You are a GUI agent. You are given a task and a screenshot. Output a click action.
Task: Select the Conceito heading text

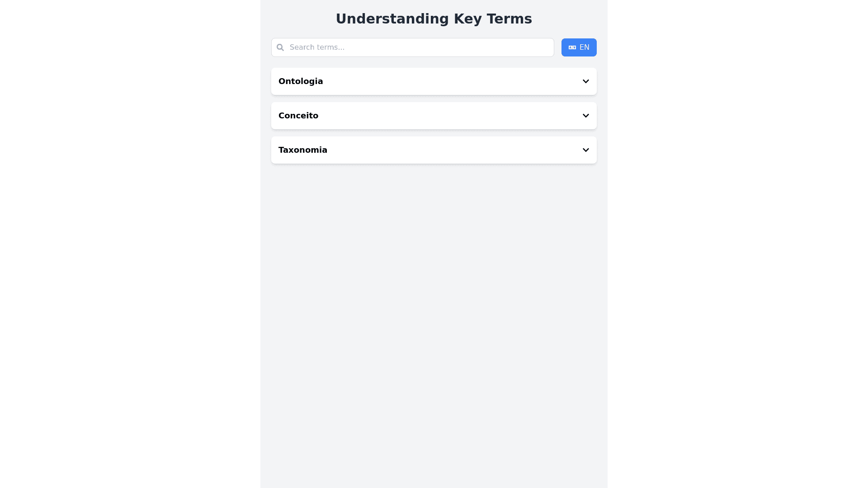pyautogui.click(x=298, y=116)
